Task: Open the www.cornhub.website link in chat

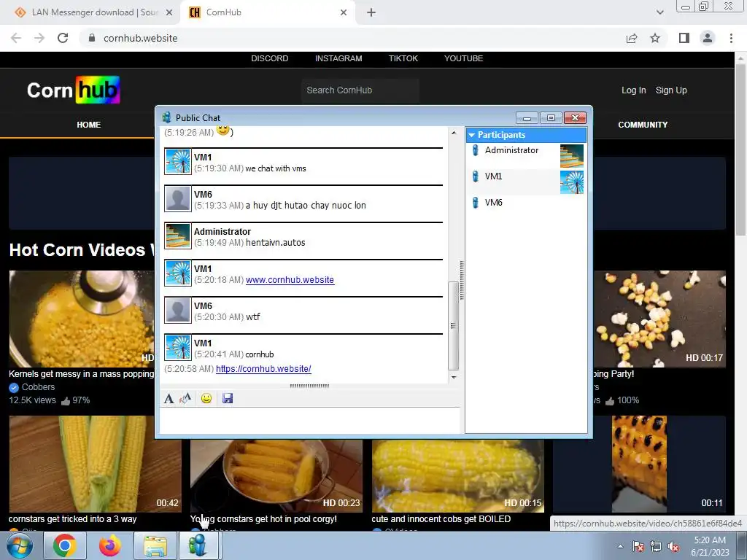Action: point(290,280)
